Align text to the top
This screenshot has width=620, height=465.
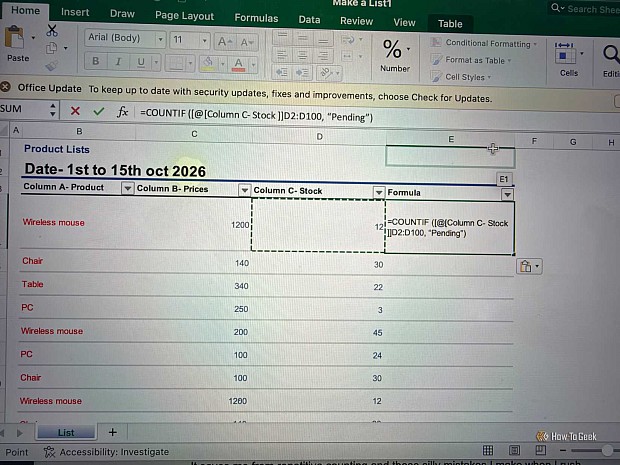(x=282, y=38)
